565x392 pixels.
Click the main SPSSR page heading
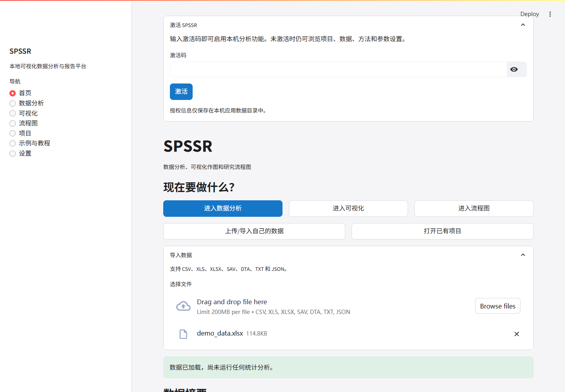188,147
